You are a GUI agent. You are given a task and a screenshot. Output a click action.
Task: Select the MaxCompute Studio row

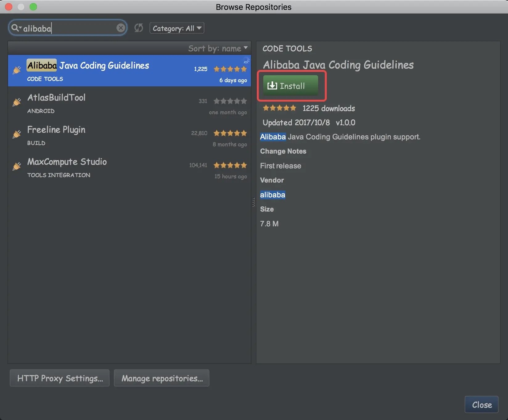pos(129,167)
